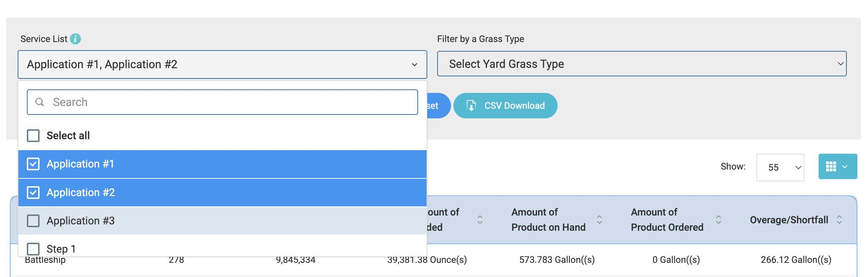The image size is (868, 277).
Task: Open Select Yard Grass Type dropdown
Action: 641,64
